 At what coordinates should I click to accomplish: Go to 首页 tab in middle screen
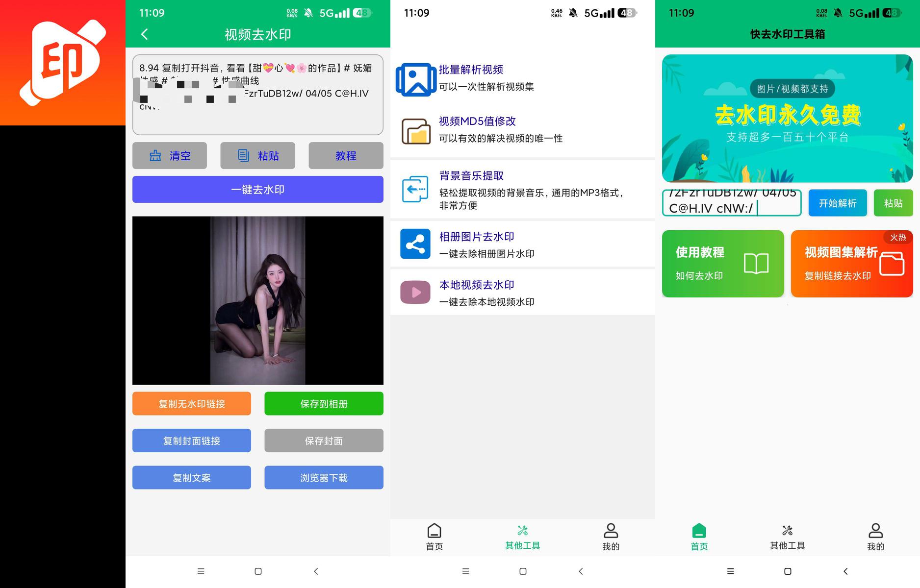pyautogui.click(x=434, y=537)
